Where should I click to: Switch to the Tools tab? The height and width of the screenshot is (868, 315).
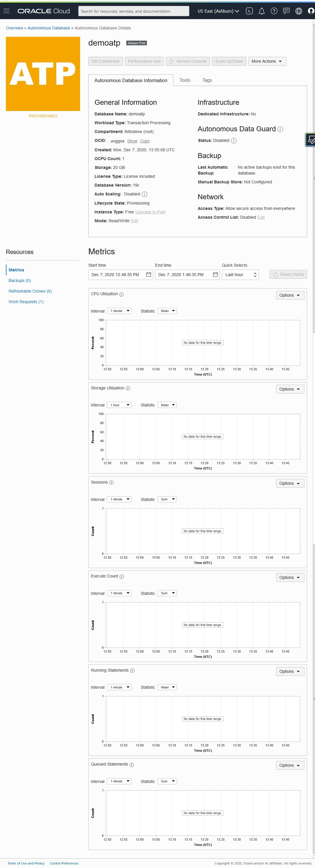[185, 80]
